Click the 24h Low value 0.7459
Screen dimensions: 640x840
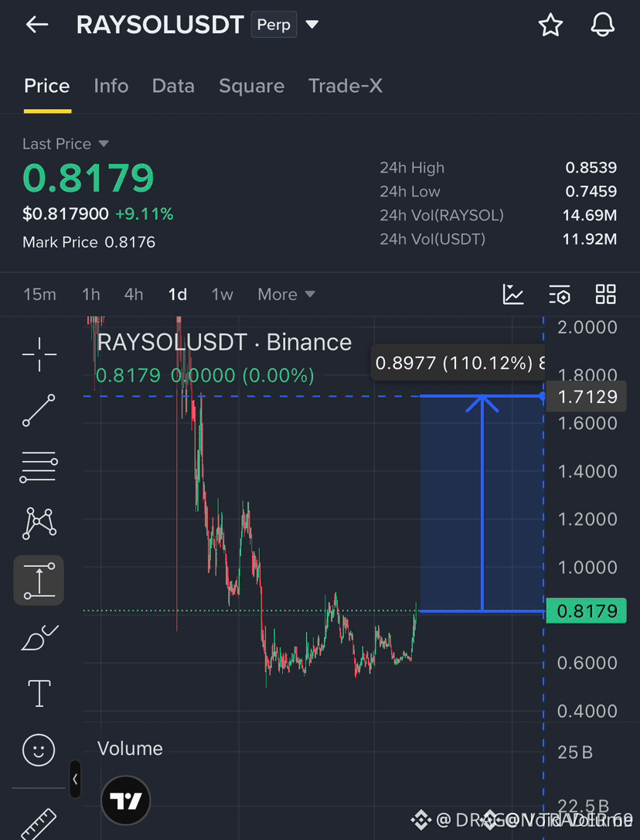591,191
